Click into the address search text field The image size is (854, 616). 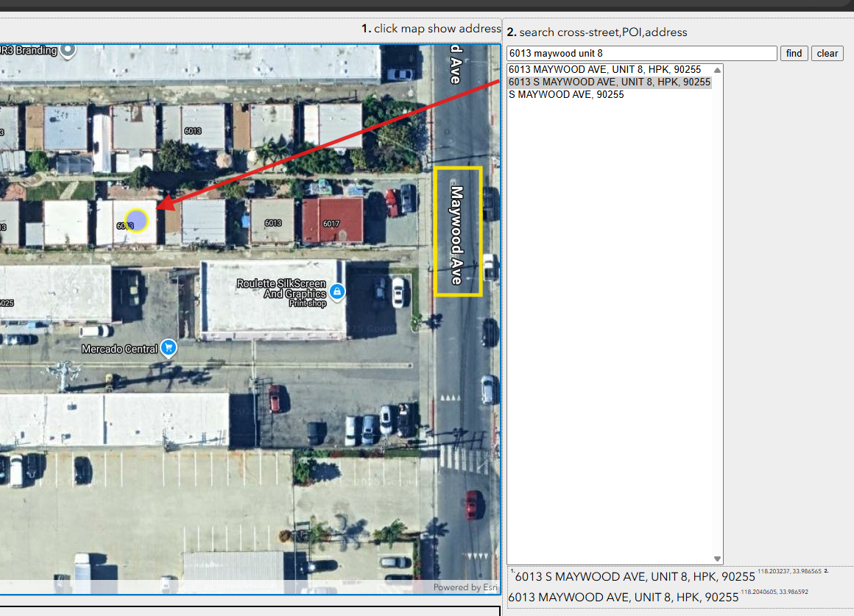pyautogui.click(x=641, y=53)
